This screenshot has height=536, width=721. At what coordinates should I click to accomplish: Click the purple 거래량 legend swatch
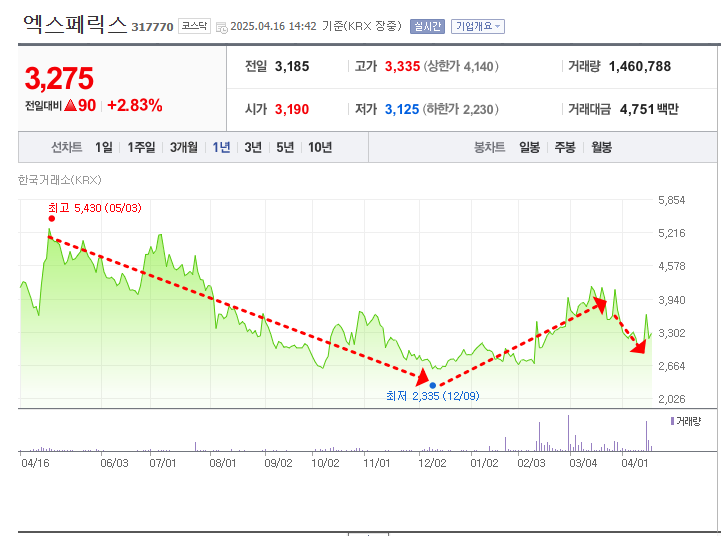[672, 421]
